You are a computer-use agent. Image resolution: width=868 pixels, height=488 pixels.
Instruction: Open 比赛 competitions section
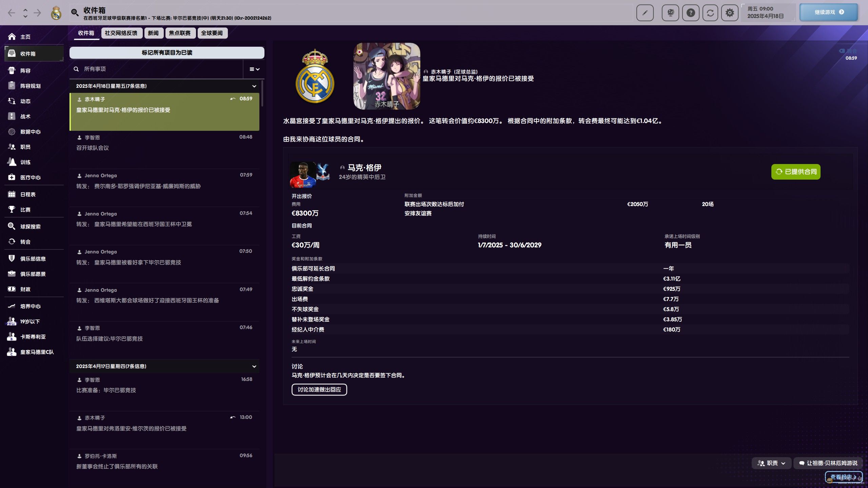coord(34,209)
